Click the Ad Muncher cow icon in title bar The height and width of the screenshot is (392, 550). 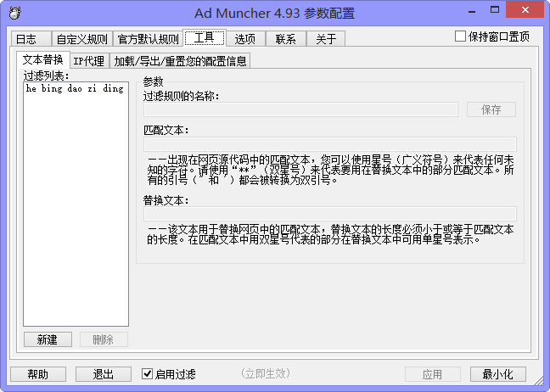pyautogui.click(x=15, y=13)
